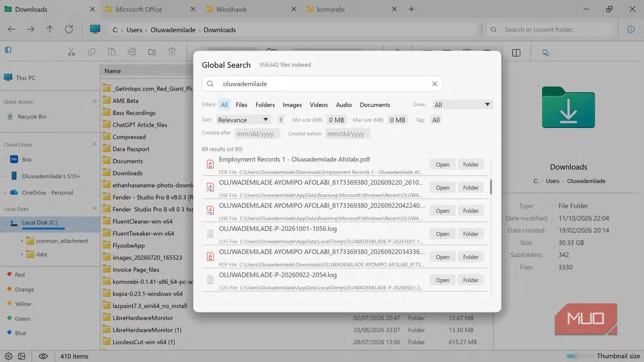644x362 pixels.
Task: Select the Audio filter in Global Search
Action: 343,105
